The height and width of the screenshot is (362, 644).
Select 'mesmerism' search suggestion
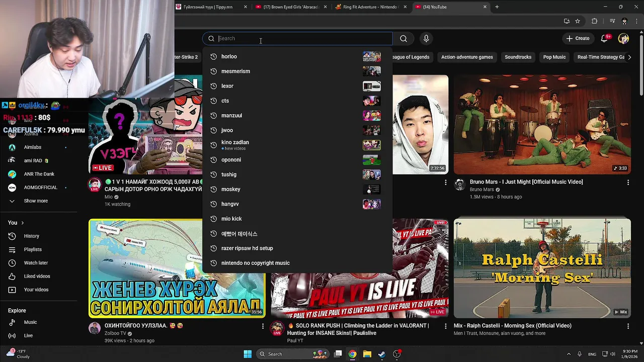pos(297,71)
